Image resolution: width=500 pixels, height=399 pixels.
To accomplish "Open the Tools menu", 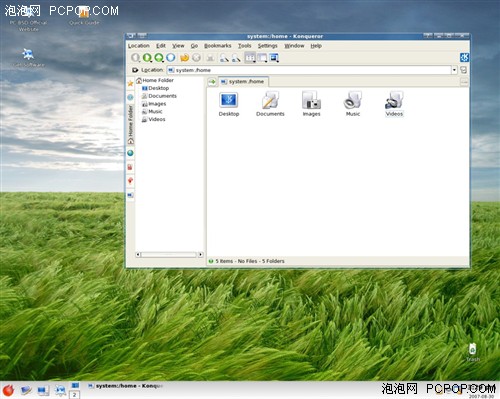I will [245, 46].
